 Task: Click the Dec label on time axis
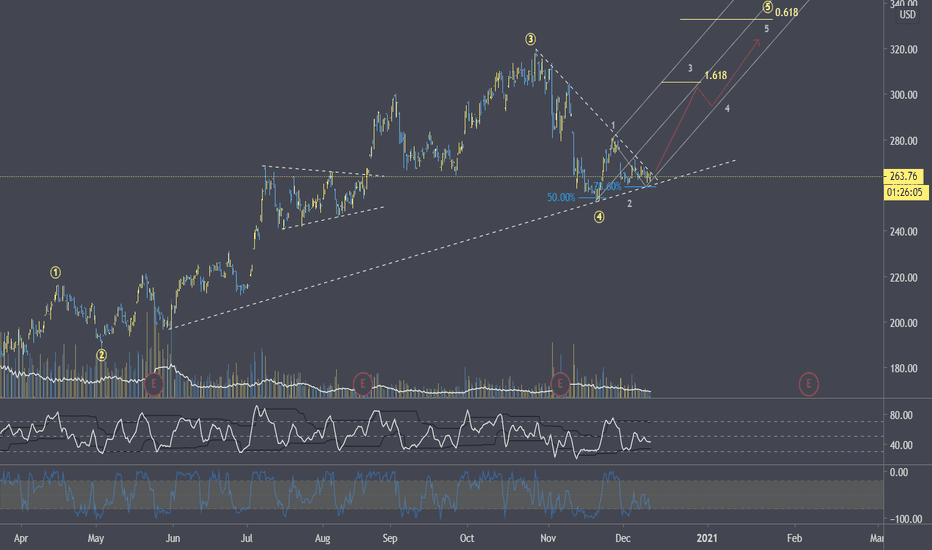click(x=623, y=538)
